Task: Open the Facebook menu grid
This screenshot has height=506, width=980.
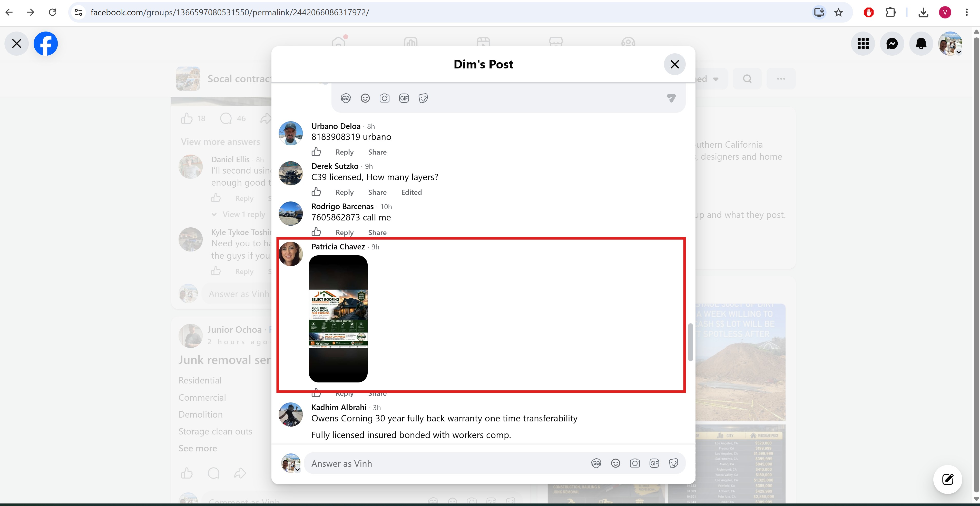Action: (x=863, y=44)
